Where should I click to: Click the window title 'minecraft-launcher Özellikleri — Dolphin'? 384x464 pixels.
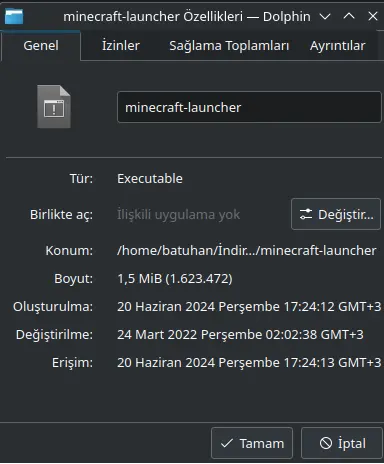coord(187,16)
